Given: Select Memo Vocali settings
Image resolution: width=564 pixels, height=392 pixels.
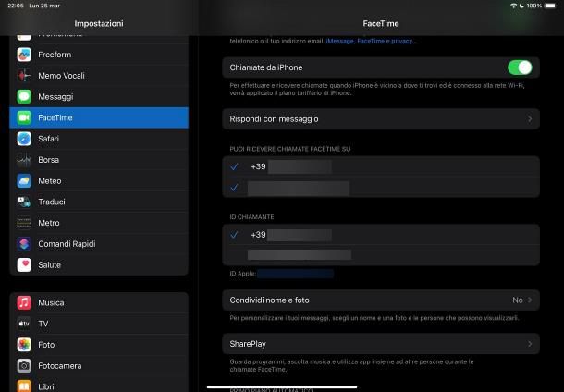Looking at the screenshot, I should click(x=99, y=76).
